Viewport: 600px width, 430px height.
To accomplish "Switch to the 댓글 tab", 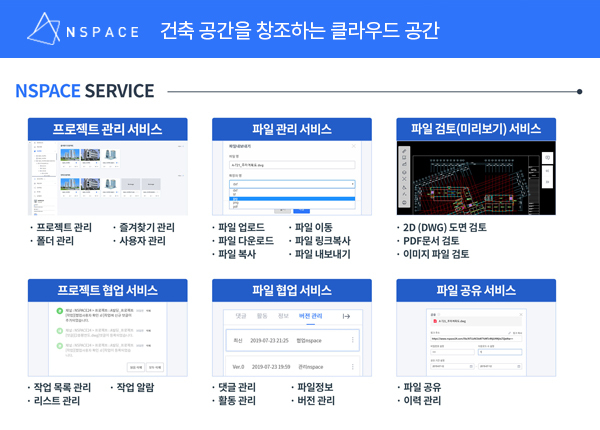I will point(241,316).
